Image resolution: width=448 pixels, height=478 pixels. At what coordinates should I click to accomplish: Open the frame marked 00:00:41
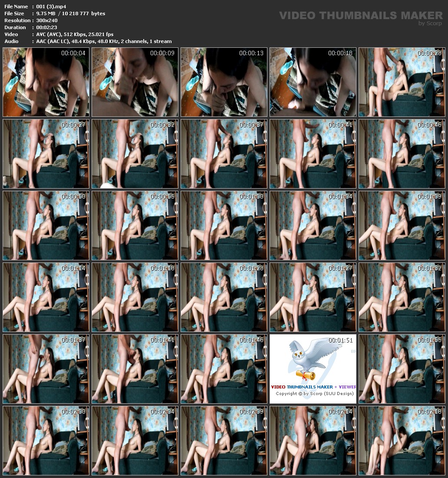point(313,154)
